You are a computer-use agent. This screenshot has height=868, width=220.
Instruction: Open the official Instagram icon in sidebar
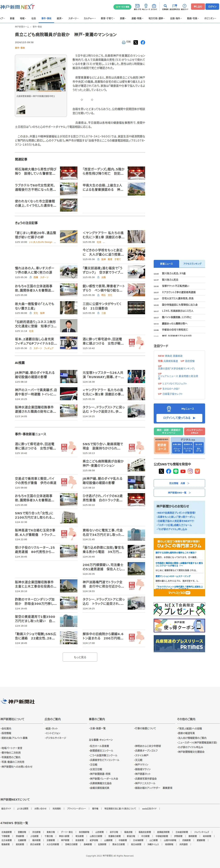[x=190, y=471]
